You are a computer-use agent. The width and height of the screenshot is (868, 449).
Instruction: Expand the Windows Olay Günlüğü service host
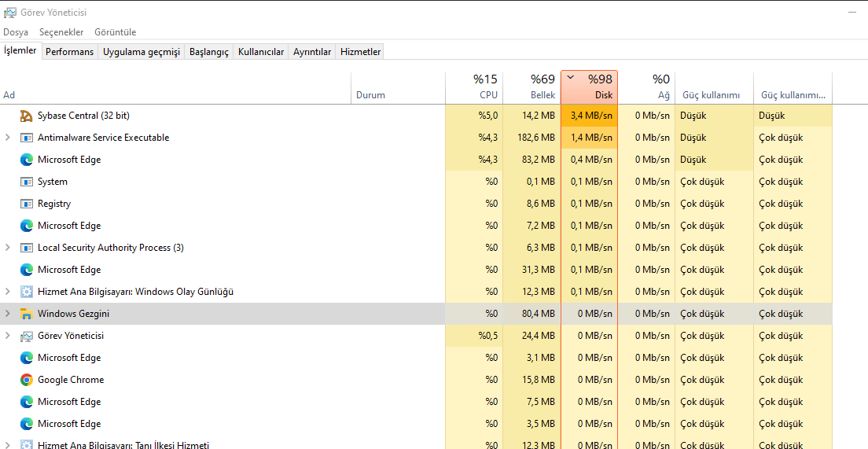pos(7,291)
